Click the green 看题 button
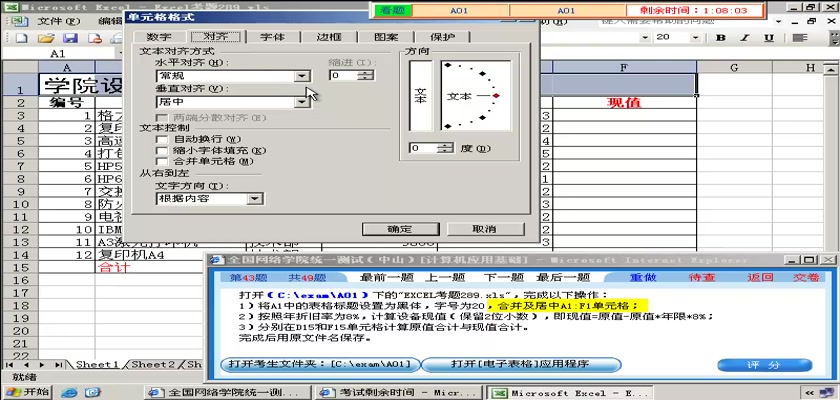This screenshot has height=400, width=840. (392, 10)
